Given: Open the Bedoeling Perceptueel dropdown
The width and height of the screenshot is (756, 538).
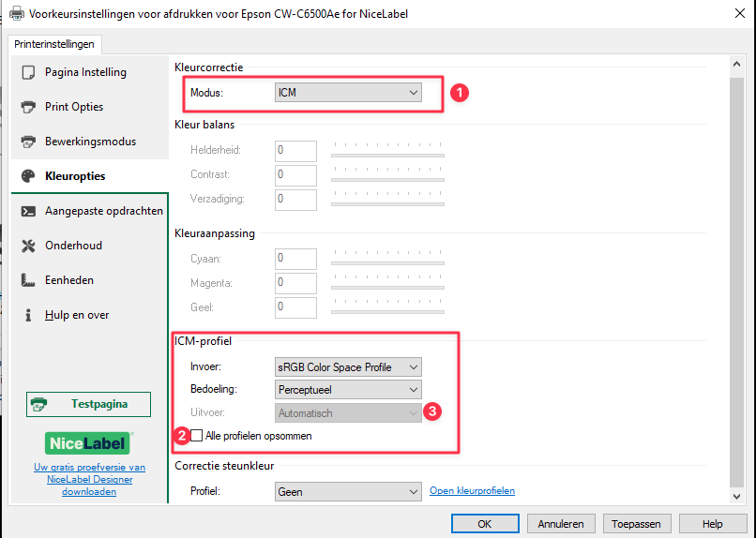Looking at the screenshot, I should (348, 390).
